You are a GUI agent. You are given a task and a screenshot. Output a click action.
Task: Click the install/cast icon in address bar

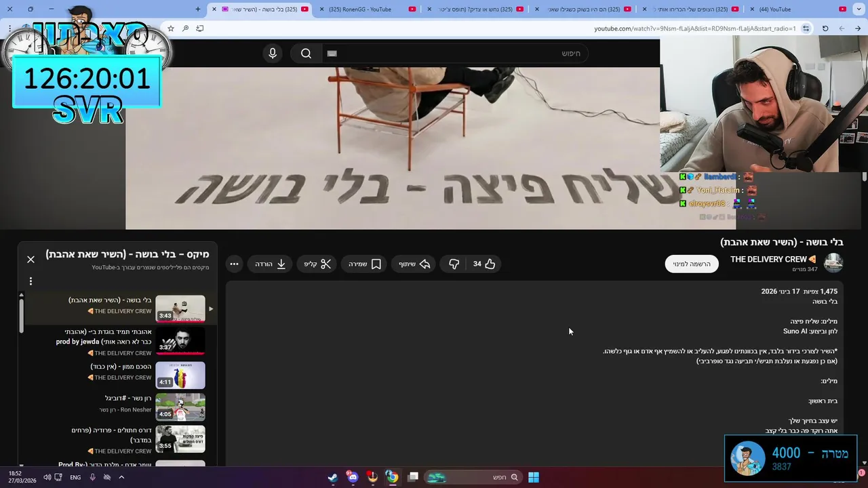point(199,28)
